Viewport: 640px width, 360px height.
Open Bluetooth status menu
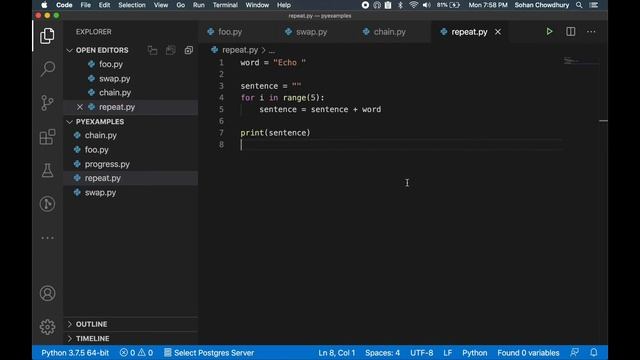click(x=400, y=5)
